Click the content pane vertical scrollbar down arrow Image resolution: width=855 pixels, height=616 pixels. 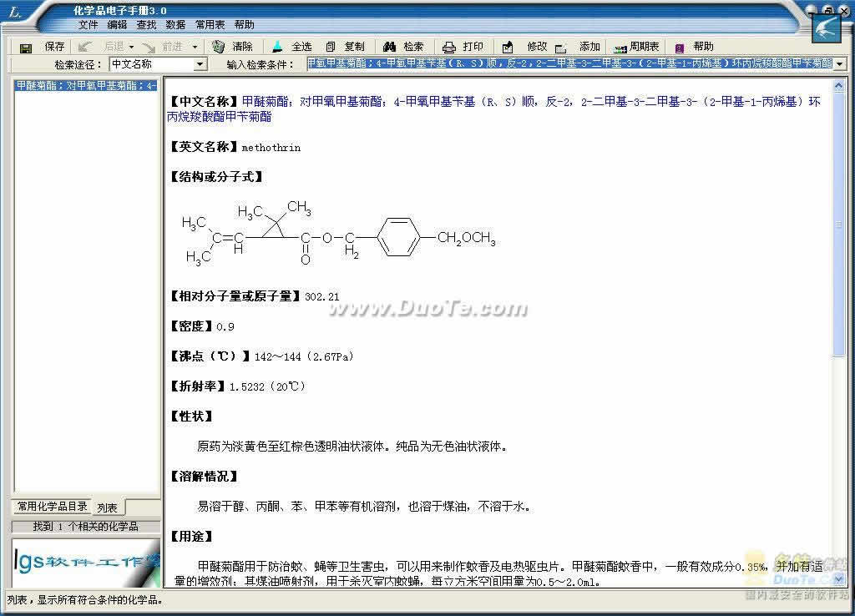839,578
